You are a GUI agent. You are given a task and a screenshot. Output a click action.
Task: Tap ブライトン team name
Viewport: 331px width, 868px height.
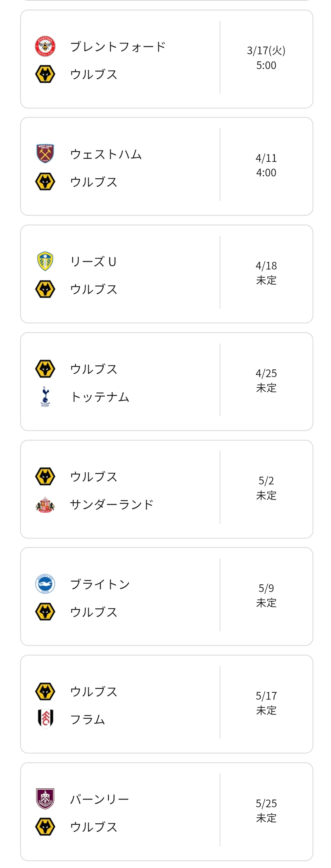(x=100, y=584)
